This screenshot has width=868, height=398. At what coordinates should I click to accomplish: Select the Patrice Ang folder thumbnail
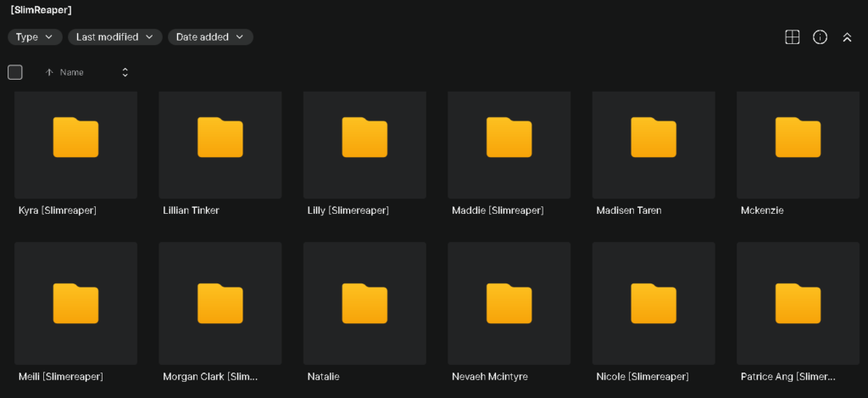pyautogui.click(x=798, y=303)
